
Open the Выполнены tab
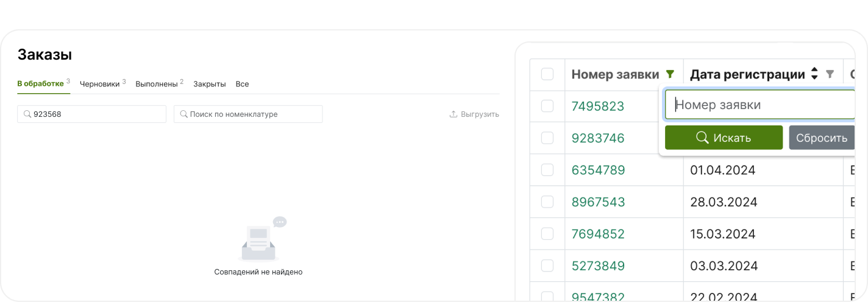coord(157,84)
